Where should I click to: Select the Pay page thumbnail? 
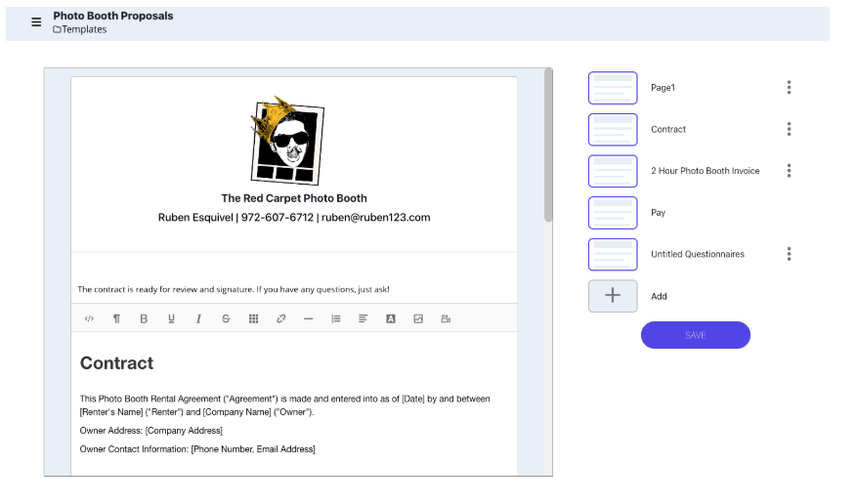[x=613, y=213]
